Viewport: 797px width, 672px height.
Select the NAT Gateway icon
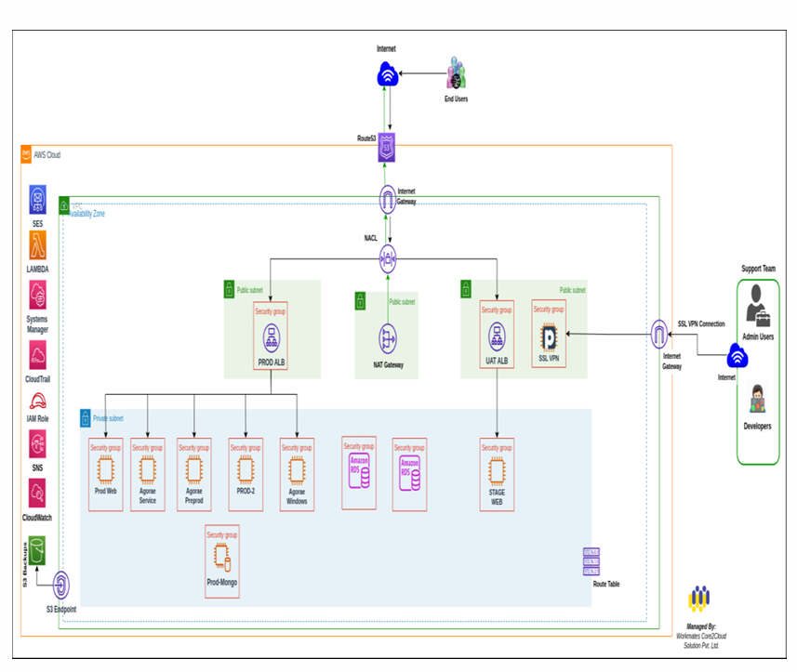point(388,338)
